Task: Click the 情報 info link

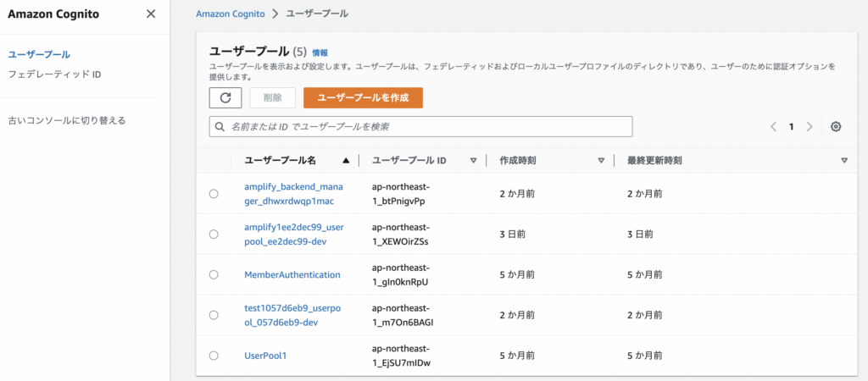Action: pos(320,53)
